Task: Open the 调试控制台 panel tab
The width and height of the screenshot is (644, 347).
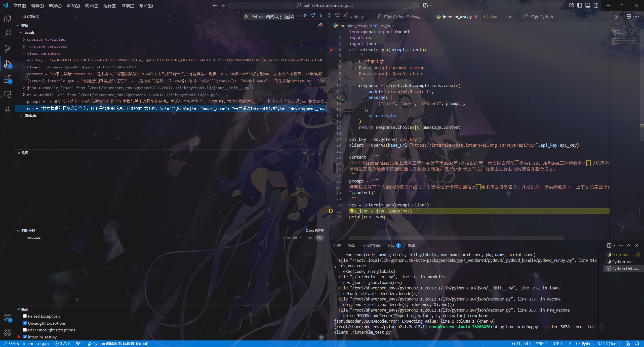Action: (371, 245)
